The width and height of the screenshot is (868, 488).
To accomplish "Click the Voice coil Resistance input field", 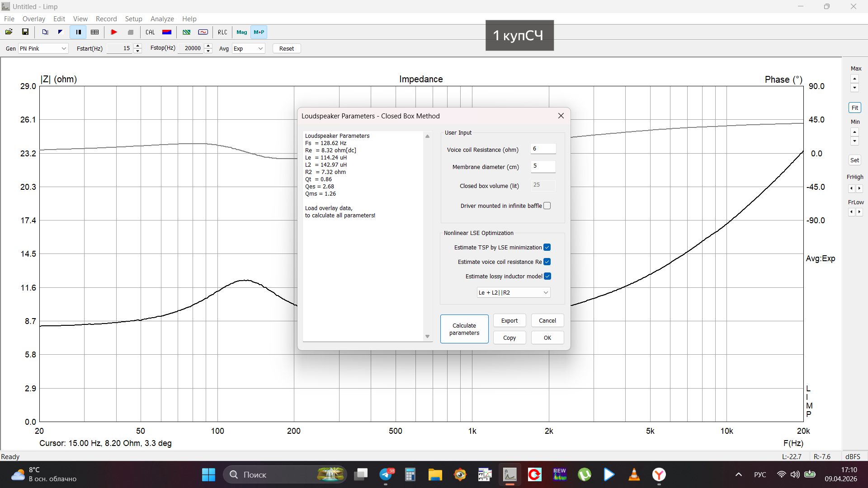I will (542, 149).
